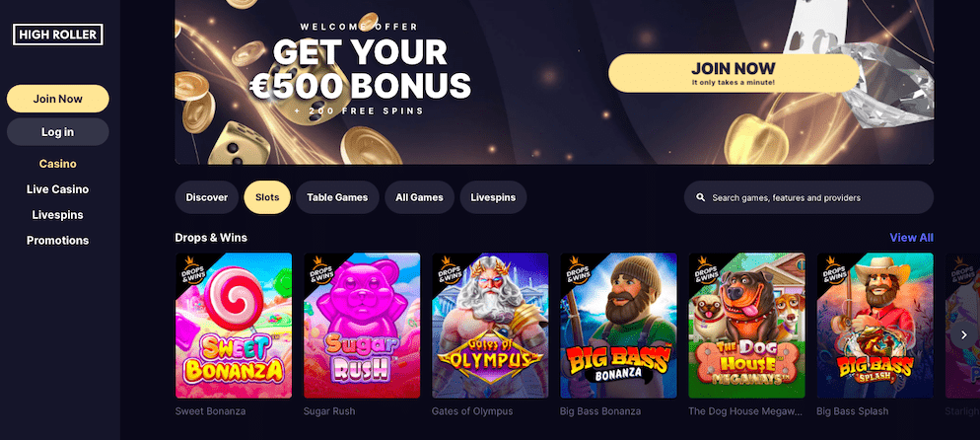
Task: Select the Slots category tab
Action: pyautogui.click(x=267, y=197)
